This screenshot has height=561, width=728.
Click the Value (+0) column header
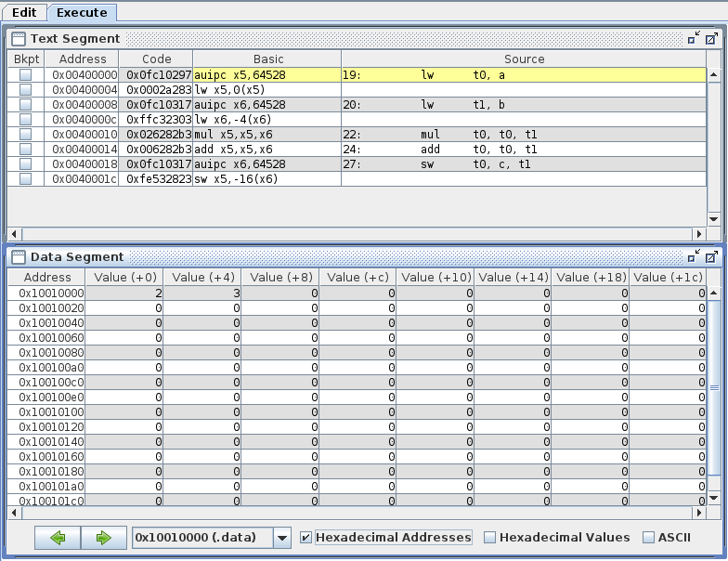click(x=124, y=277)
